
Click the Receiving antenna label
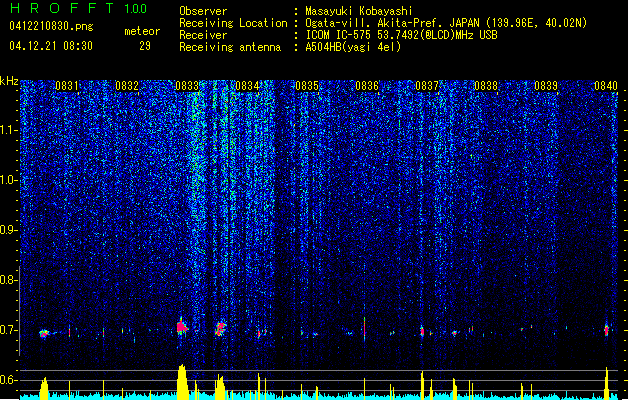(x=230, y=47)
